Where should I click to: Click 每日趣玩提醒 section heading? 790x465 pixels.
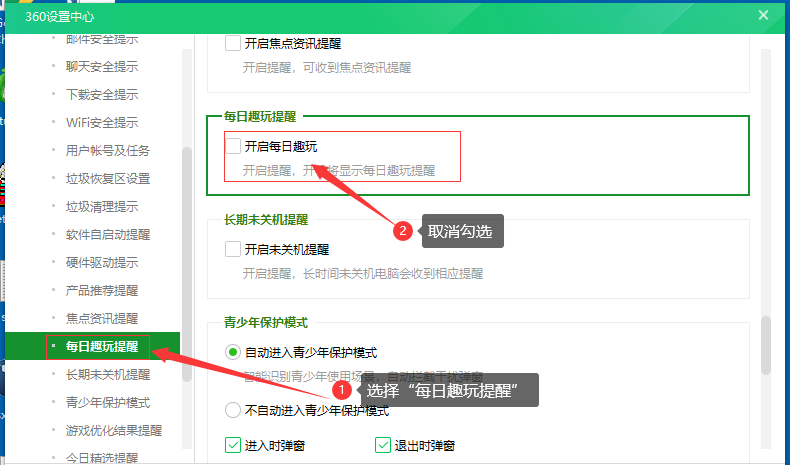coord(260,117)
